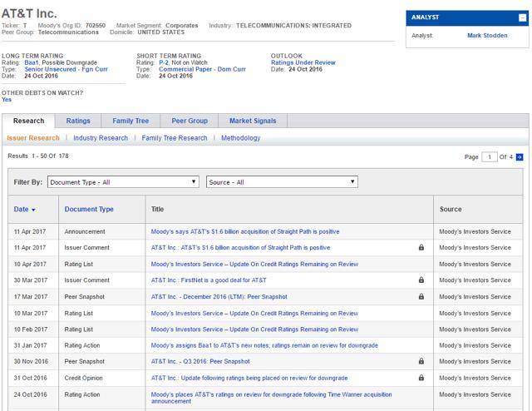Open December 2016 (LTM) Peer Snapshot title
This screenshot has width=532, height=411.
click(x=219, y=296)
